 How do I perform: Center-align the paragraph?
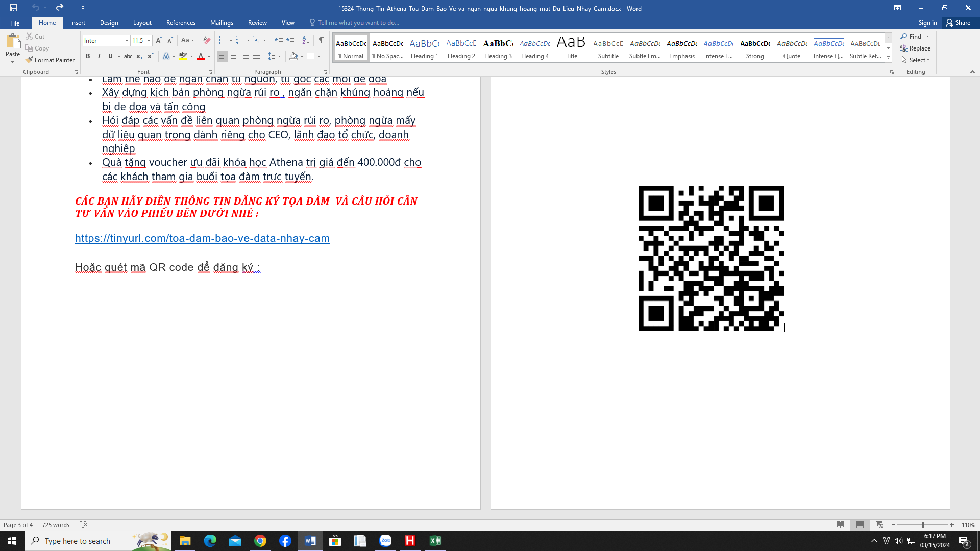(x=234, y=56)
